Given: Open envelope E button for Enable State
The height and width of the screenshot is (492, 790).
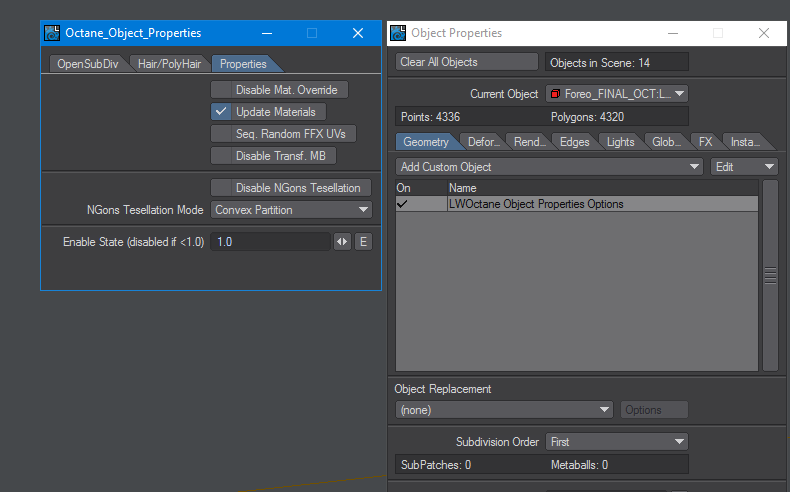Looking at the screenshot, I should click(363, 242).
